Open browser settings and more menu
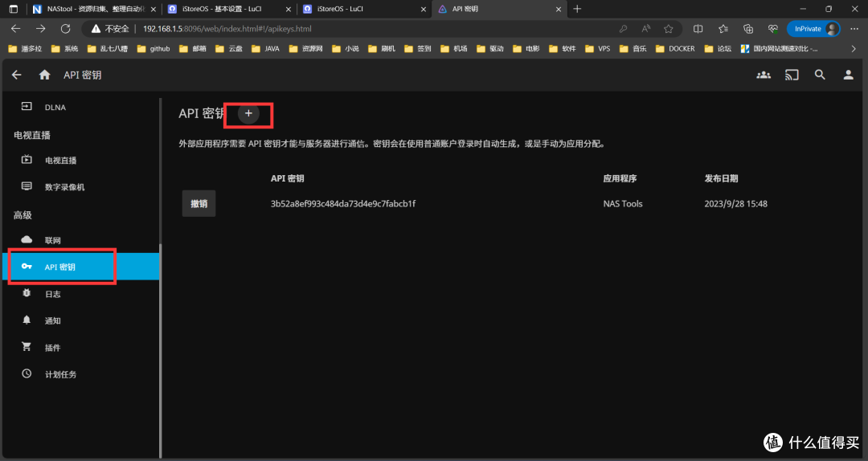 854,29
